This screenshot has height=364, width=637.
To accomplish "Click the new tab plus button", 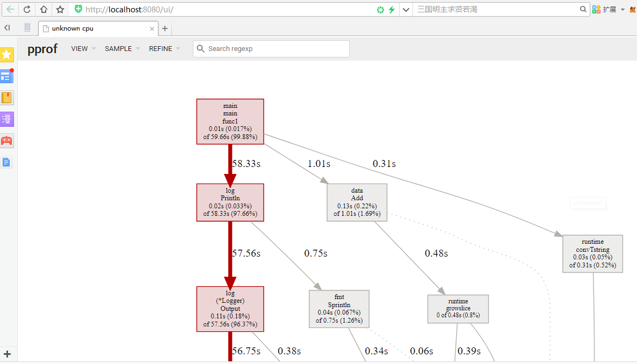I will (x=164, y=28).
